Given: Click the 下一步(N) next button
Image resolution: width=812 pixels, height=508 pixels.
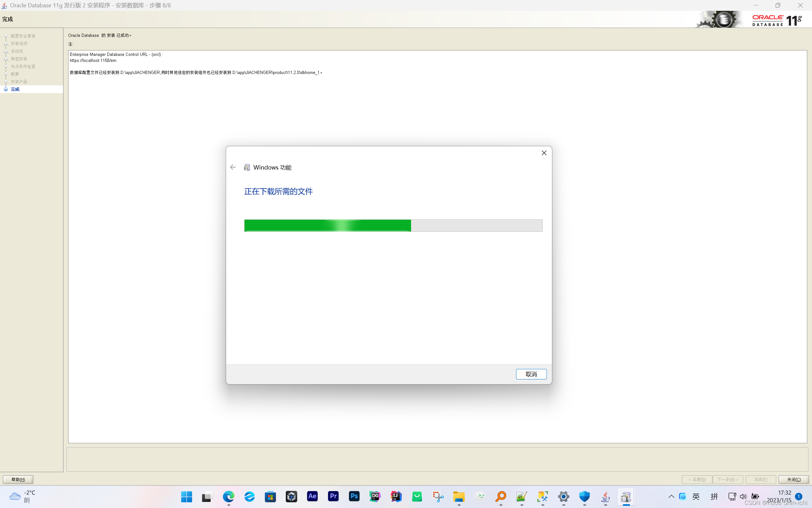Looking at the screenshot, I should pyautogui.click(x=728, y=479).
